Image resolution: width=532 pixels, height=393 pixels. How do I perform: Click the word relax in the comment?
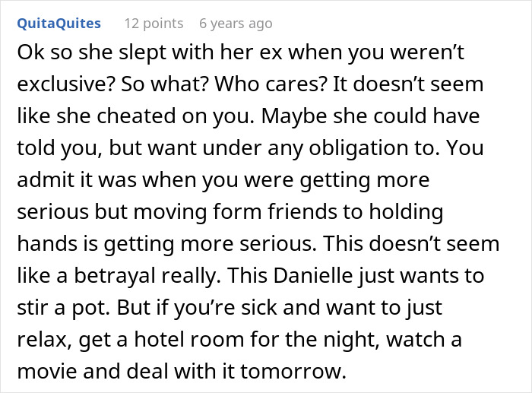pyautogui.click(x=44, y=339)
